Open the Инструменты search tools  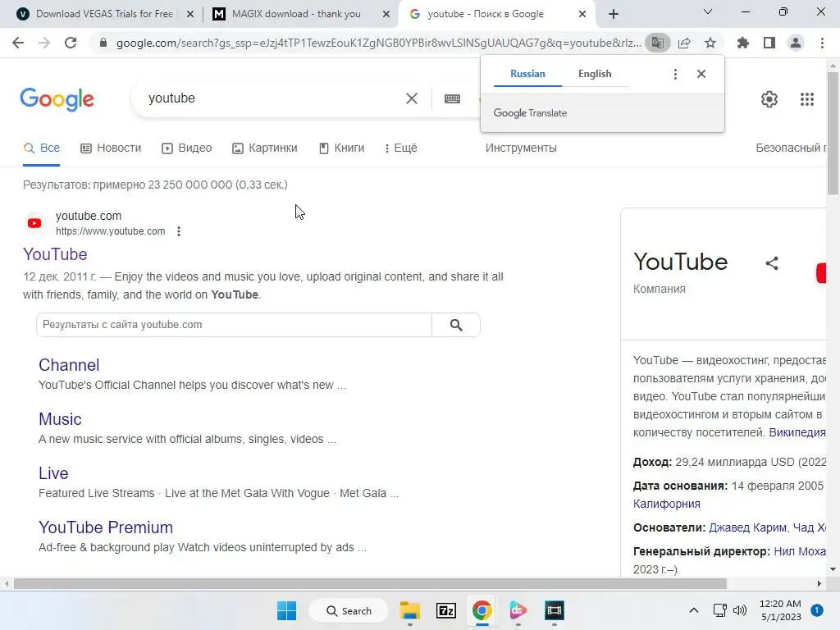[521, 148]
